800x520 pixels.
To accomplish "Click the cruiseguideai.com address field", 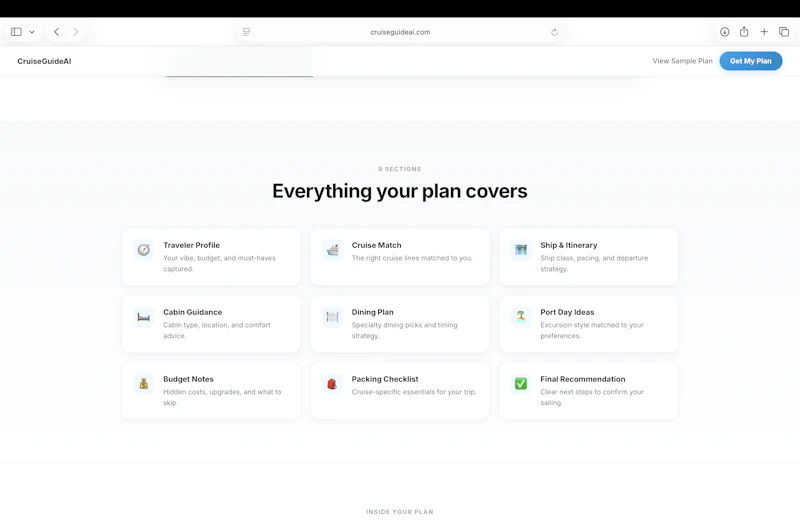I will coord(400,32).
